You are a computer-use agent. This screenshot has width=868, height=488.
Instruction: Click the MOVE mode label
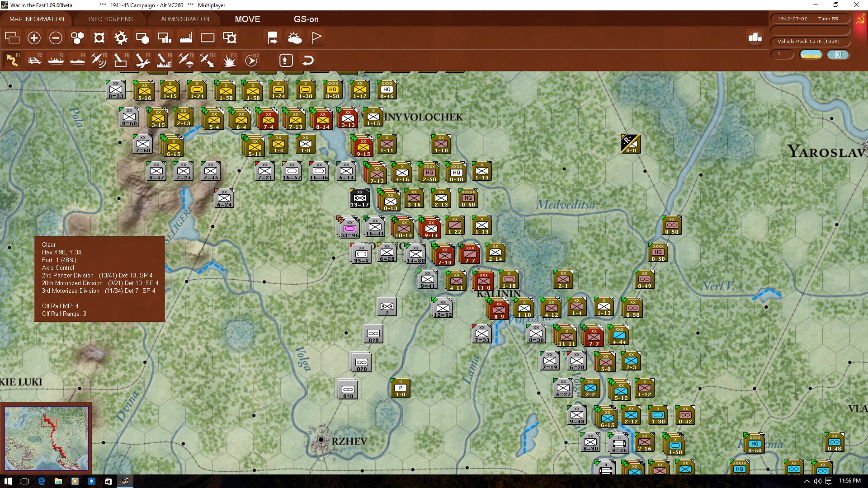click(247, 19)
